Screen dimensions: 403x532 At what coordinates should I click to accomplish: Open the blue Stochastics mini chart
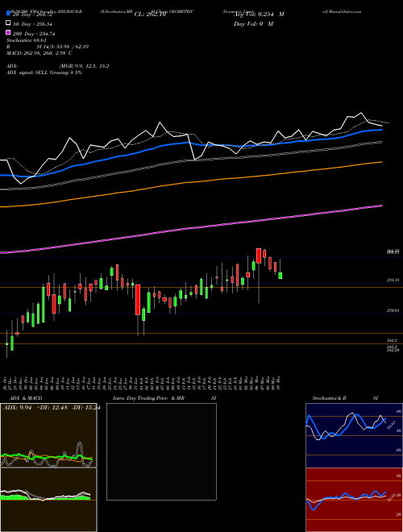[354, 435]
